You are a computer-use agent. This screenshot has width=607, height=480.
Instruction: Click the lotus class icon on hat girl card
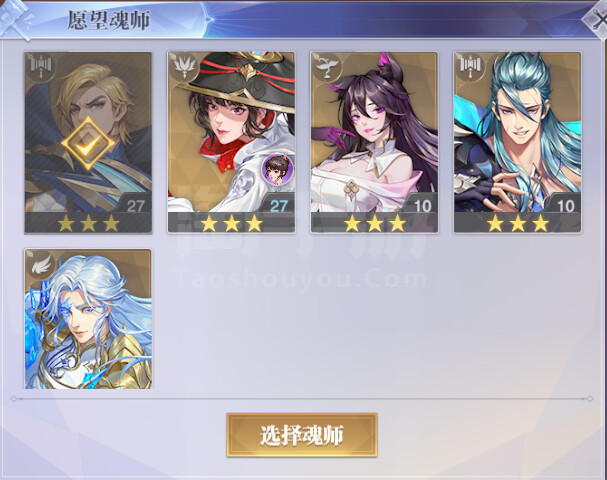tap(183, 66)
